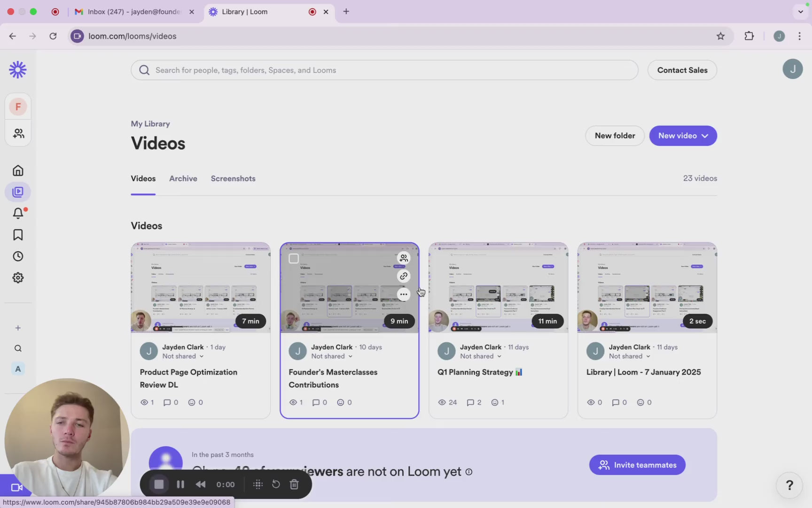812x508 pixels.
Task: Switch to the Screenshots tab
Action: click(x=233, y=179)
